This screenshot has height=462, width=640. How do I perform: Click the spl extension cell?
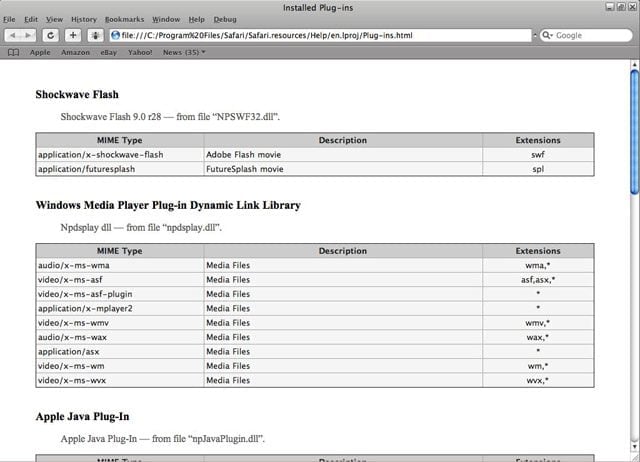[538, 169]
